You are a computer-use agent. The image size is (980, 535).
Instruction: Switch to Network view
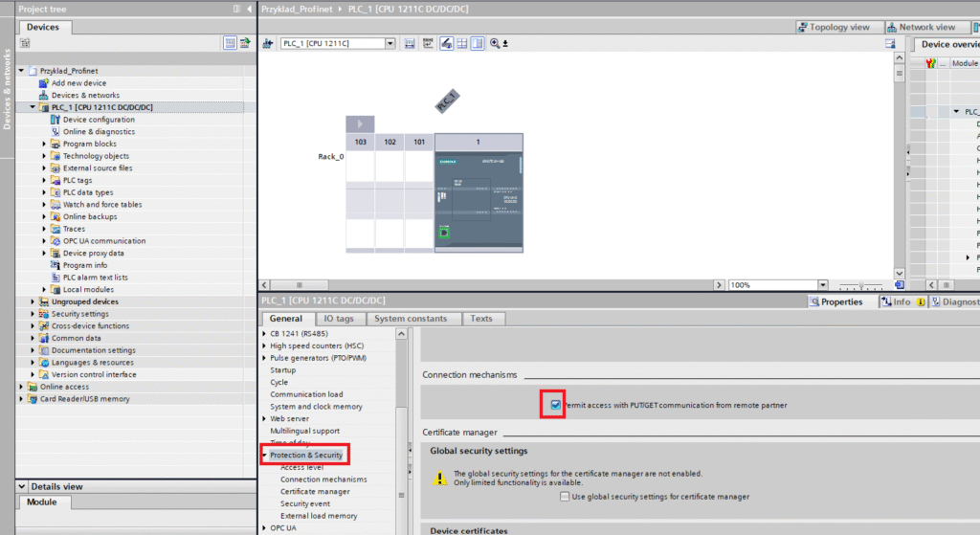coord(922,27)
